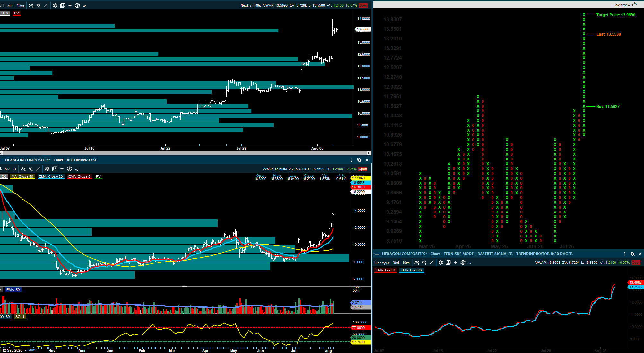644x353 pixels.
Task: Click left arrow of top chart horizontal scrollbar
Action: (1, 153)
